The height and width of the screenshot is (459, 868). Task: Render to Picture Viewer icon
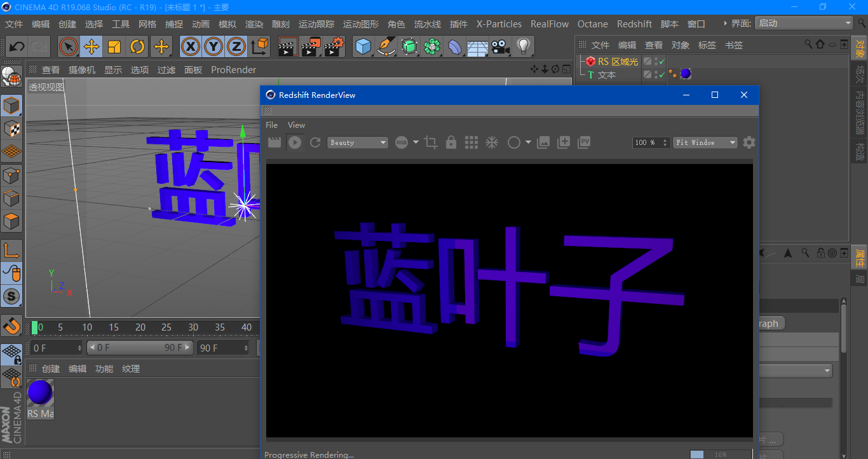[x=311, y=46]
